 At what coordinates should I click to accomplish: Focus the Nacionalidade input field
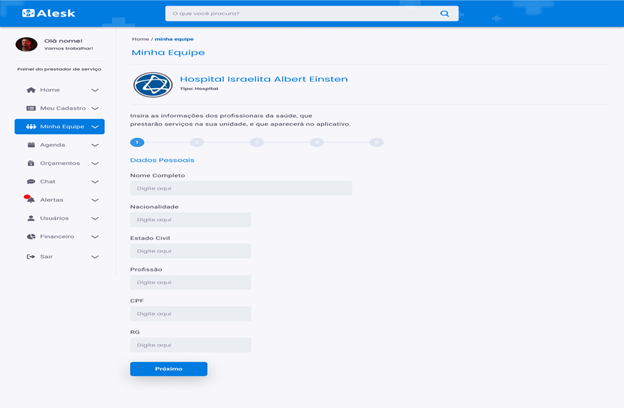click(191, 220)
